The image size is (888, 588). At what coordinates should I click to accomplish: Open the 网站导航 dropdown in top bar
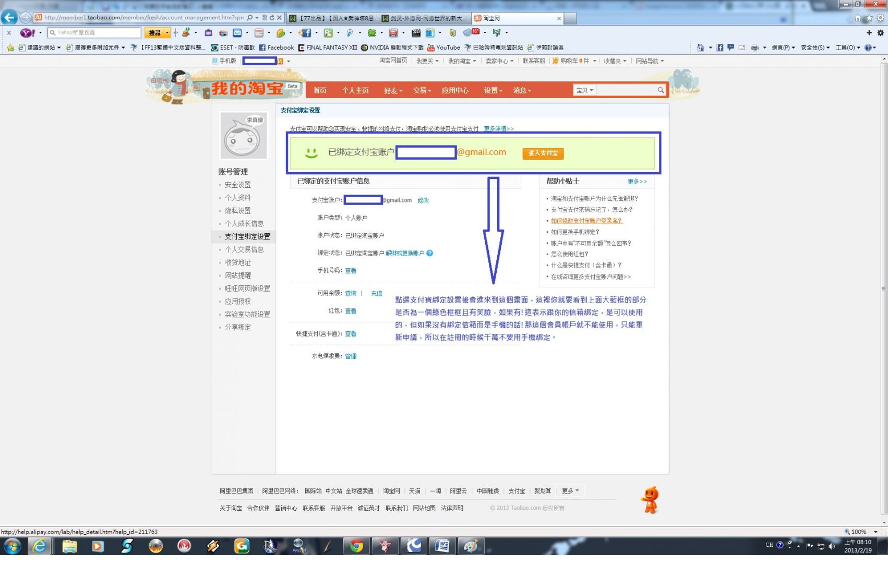pyautogui.click(x=650, y=61)
